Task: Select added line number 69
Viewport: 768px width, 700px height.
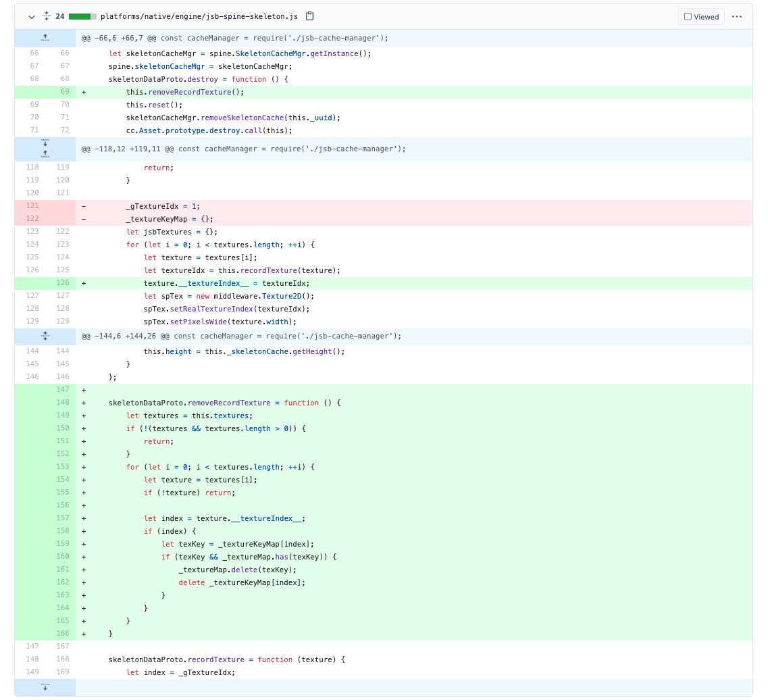Action: point(65,92)
